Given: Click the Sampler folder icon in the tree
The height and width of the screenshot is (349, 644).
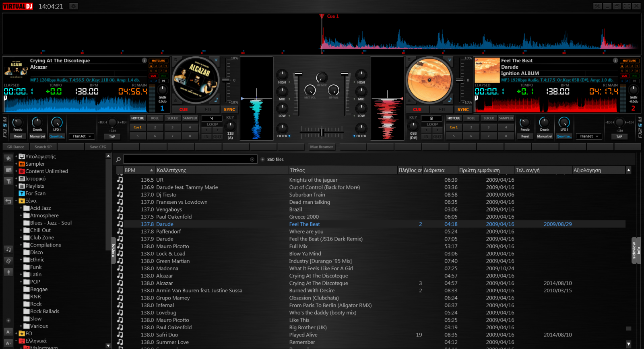Looking at the screenshot, I should [x=22, y=164].
